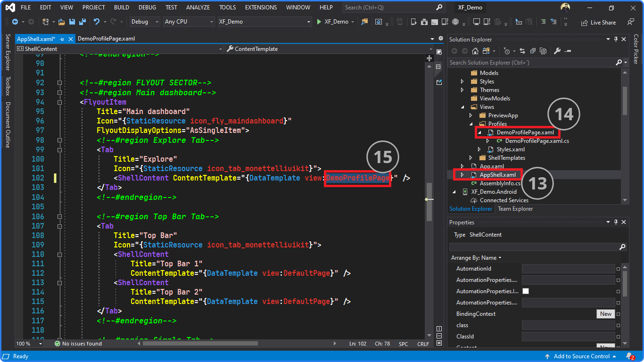Screen dimensions: 644x362
Task: Open the Server Explorer side tab
Action: point(8,52)
